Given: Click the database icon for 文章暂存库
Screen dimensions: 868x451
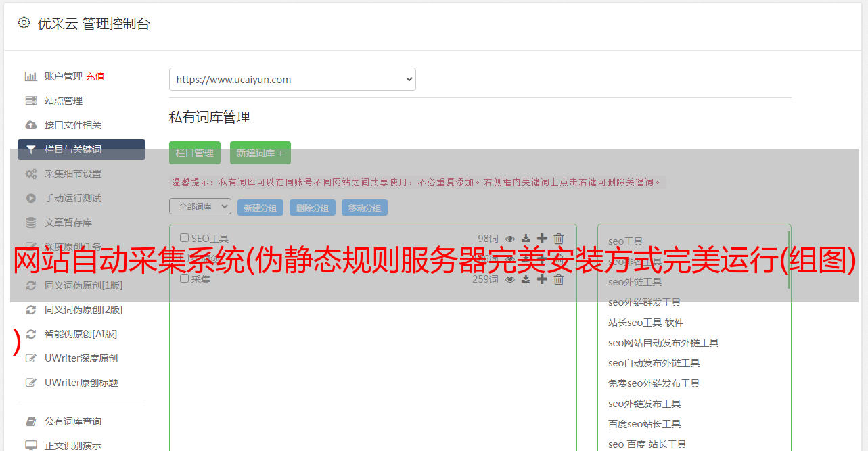Looking at the screenshot, I should (30, 222).
